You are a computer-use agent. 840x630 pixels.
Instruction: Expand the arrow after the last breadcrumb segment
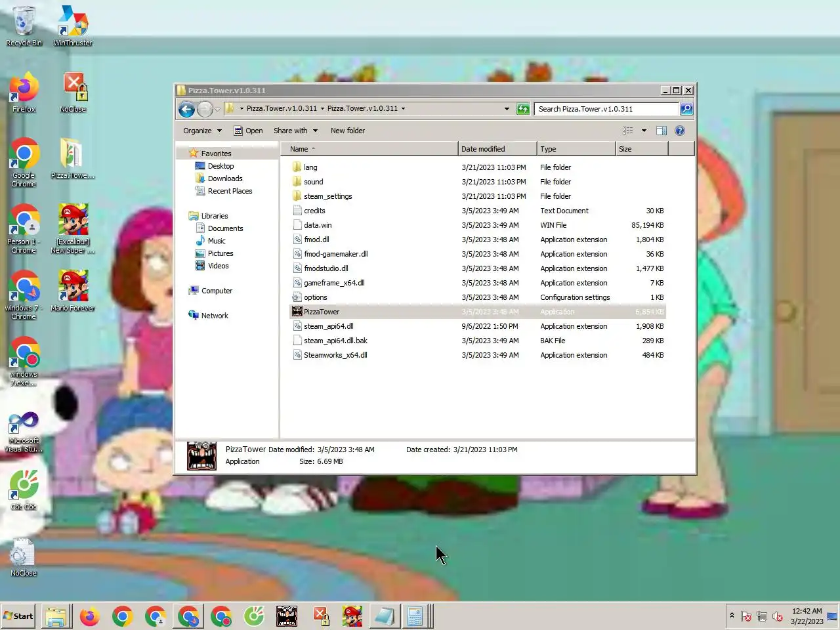point(403,109)
